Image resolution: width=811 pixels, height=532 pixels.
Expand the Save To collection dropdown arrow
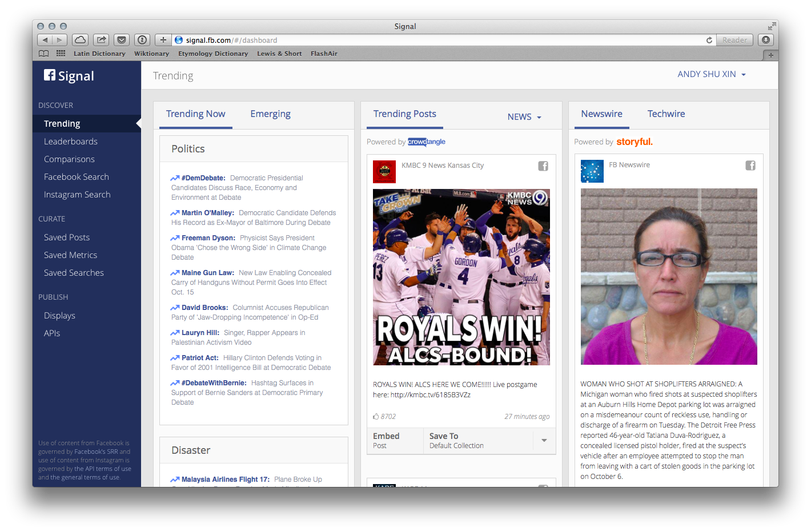[x=544, y=441]
